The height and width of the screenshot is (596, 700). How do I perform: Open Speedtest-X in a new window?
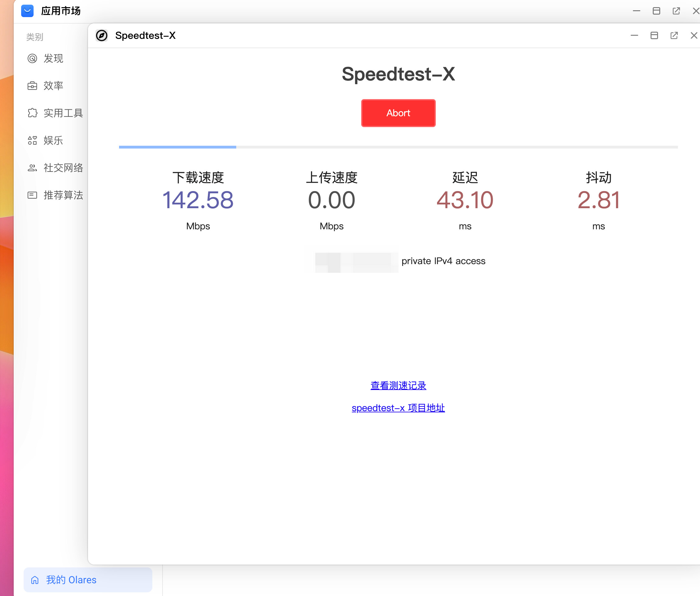tap(674, 35)
